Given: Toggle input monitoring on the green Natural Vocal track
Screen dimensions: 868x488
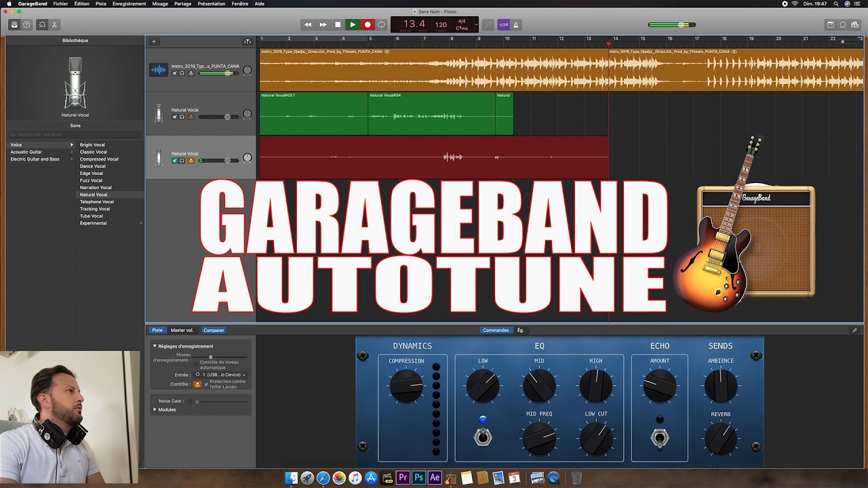Looking at the screenshot, I should tap(191, 117).
